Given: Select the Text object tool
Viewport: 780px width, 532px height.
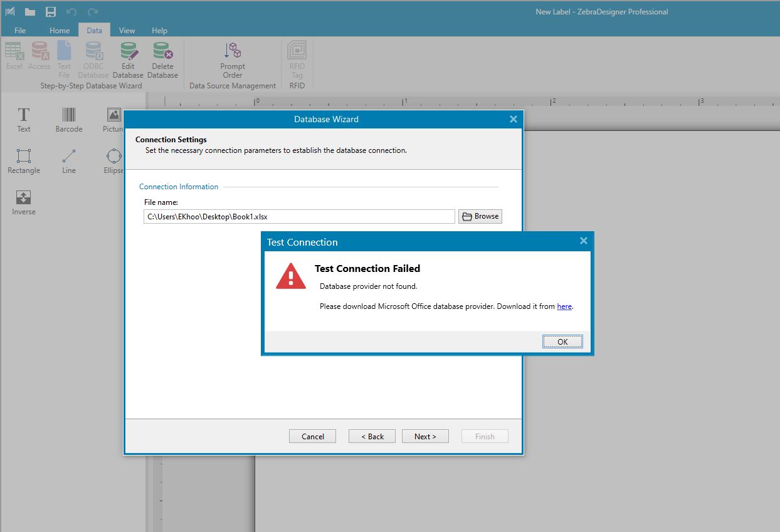Looking at the screenshot, I should [24, 120].
